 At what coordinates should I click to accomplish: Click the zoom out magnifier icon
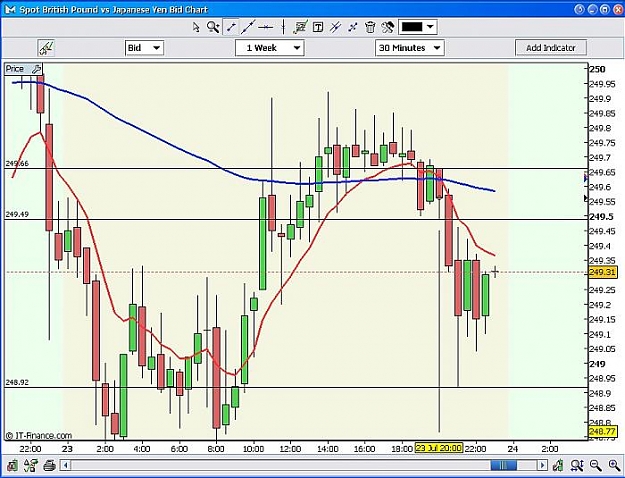[x=596, y=465]
